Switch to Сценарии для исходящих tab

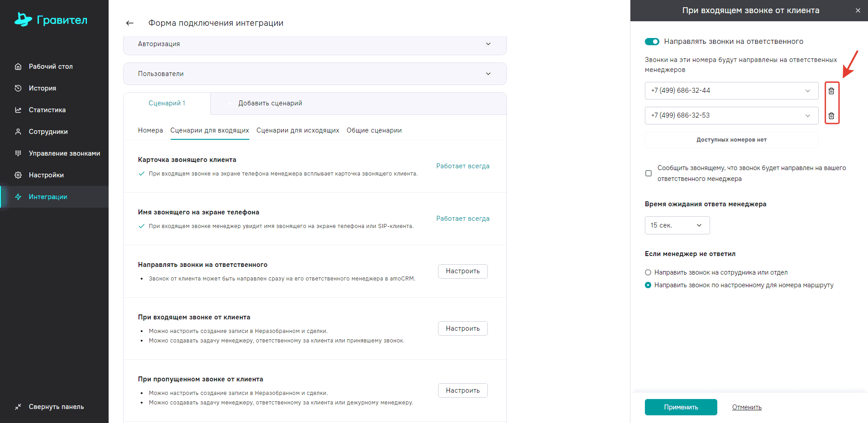pos(298,130)
